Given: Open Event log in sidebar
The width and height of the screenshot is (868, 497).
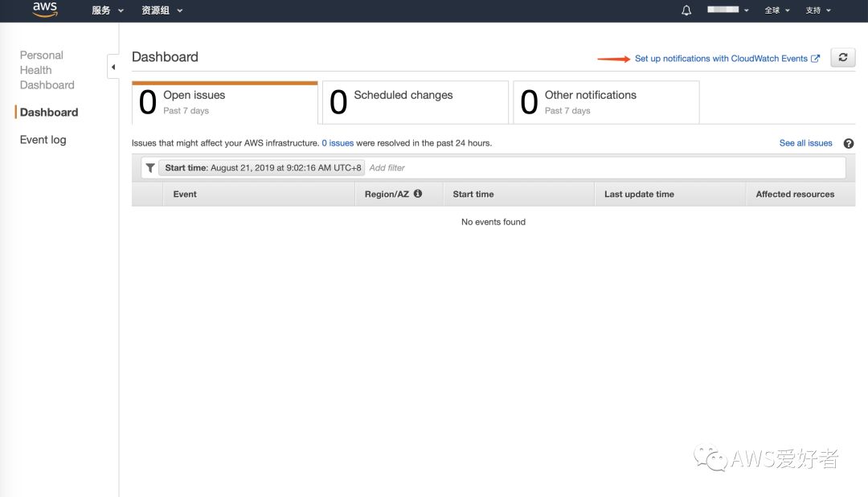Looking at the screenshot, I should [x=43, y=140].
